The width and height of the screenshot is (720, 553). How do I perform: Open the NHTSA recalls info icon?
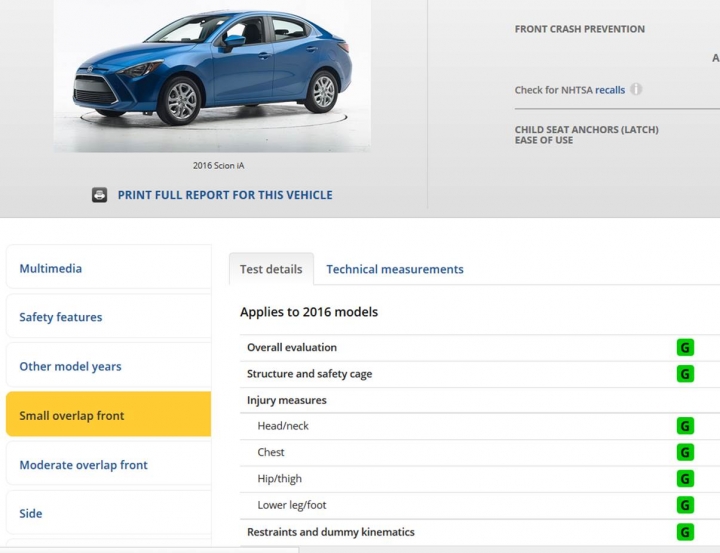636,89
